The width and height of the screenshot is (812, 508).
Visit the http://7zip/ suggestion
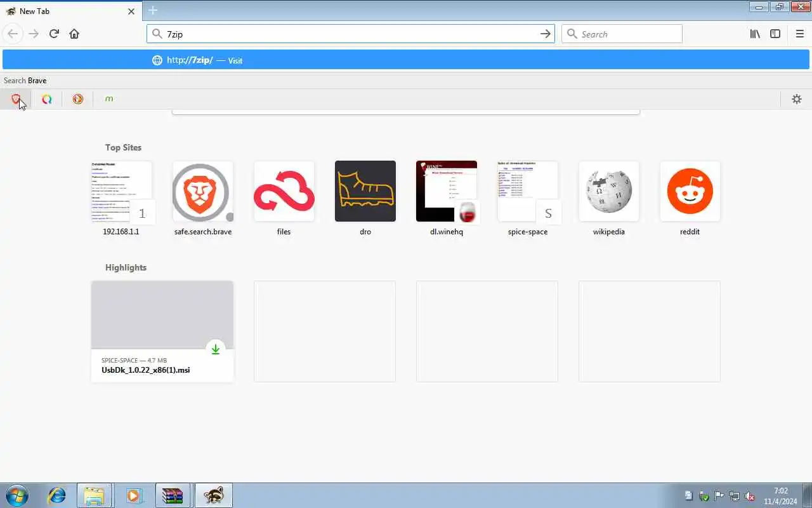click(406, 60)
